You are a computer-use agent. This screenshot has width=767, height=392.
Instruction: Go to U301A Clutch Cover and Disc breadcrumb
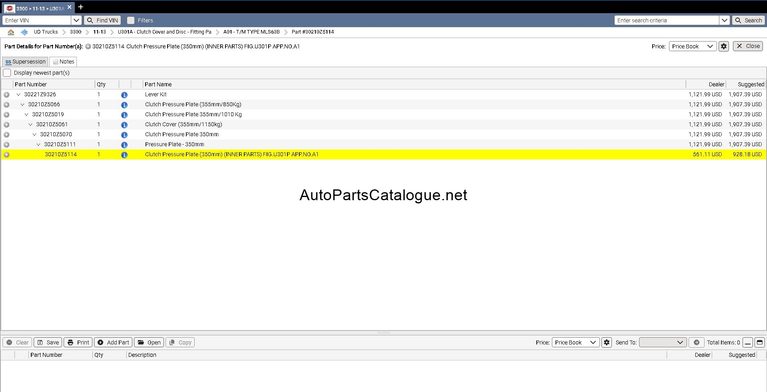point(165,32)
